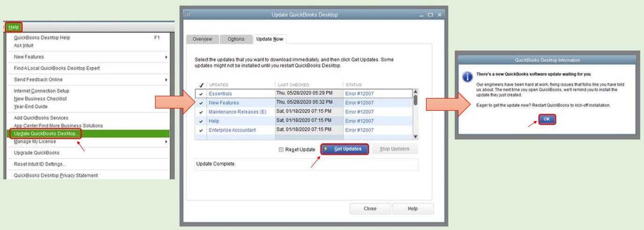Switch to the Options tab
Image resolution: width=644 pixels, height=230 pixels.
point(236,39)
